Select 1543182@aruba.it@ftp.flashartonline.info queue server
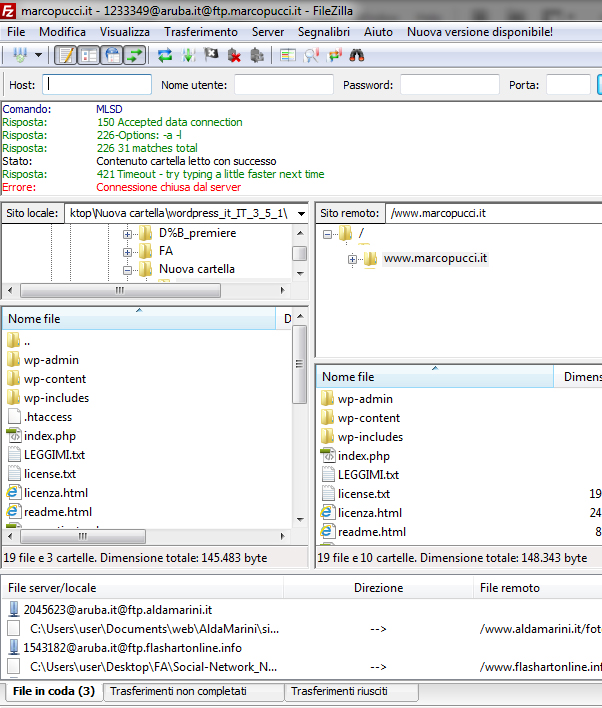This screenshot has height=708, width=602. pyautogui.click(x=132, y=648)
